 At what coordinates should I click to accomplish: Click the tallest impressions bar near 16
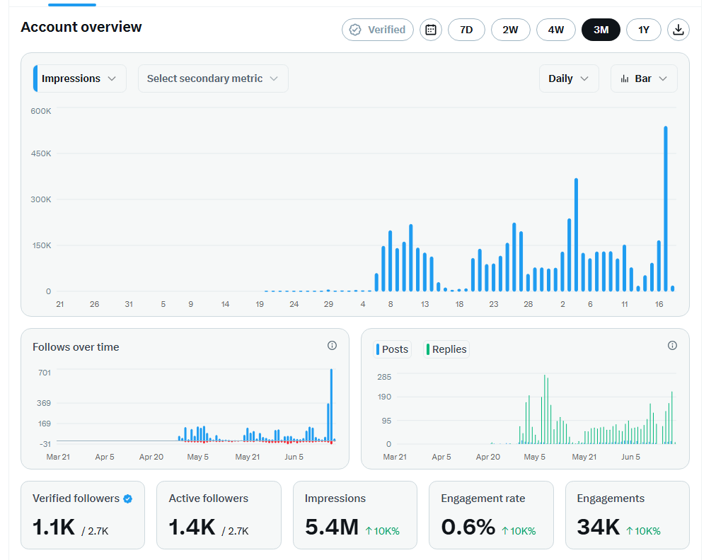665,209
